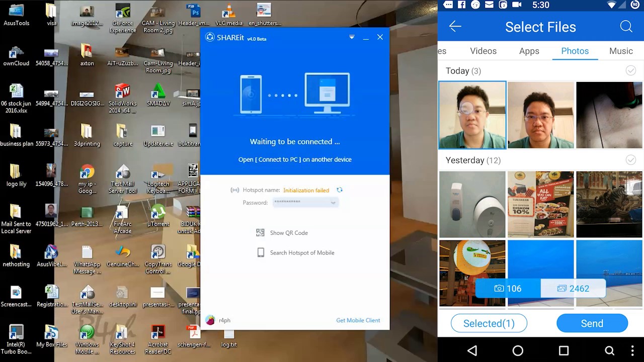
Task: Select the 06 stock jun 2016.xlsx file
Action: click(16, 99)
